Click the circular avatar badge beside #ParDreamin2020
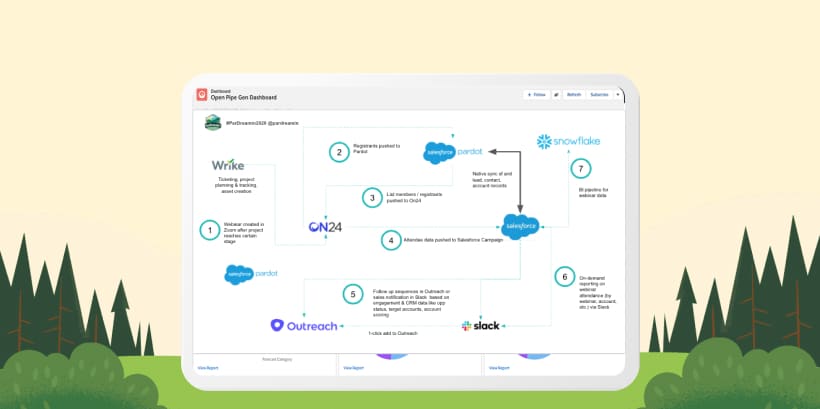820x409 pixels. pos(212,122)
